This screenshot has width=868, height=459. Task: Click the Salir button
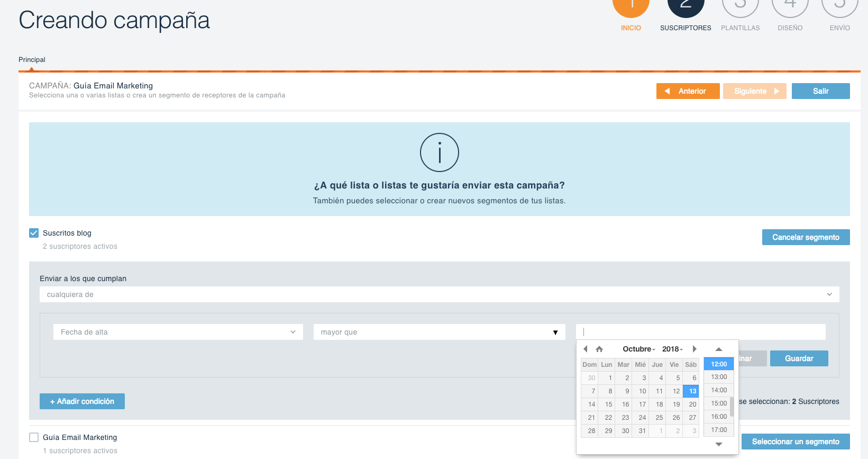coord(821,91)
